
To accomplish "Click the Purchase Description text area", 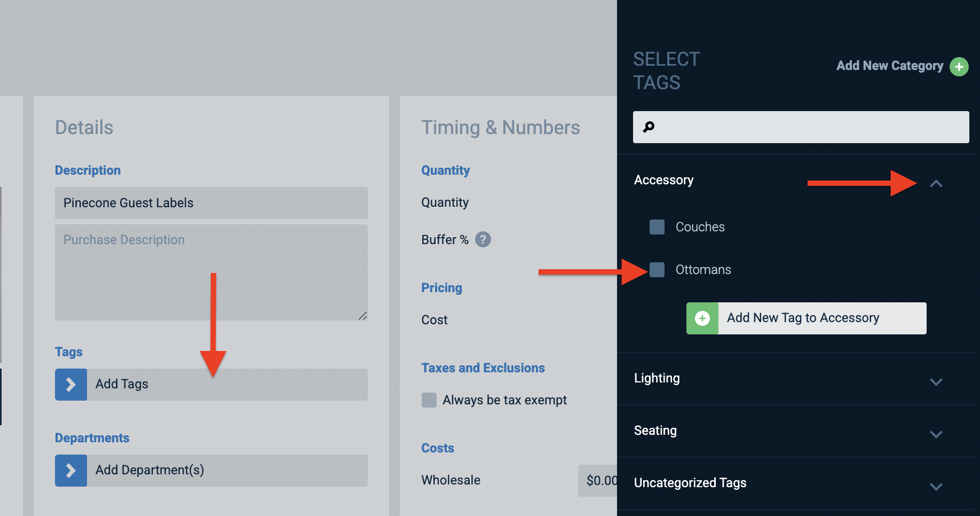I will point(211,272).
